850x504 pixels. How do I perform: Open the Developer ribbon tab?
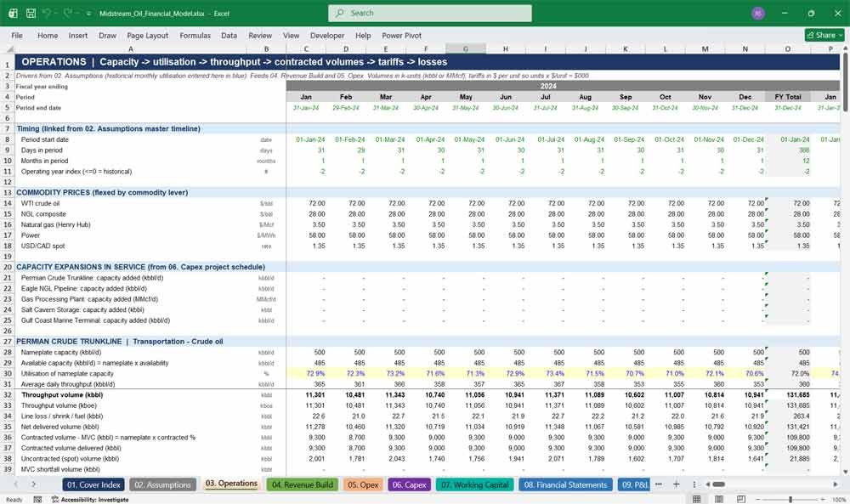tap(327, 35)
